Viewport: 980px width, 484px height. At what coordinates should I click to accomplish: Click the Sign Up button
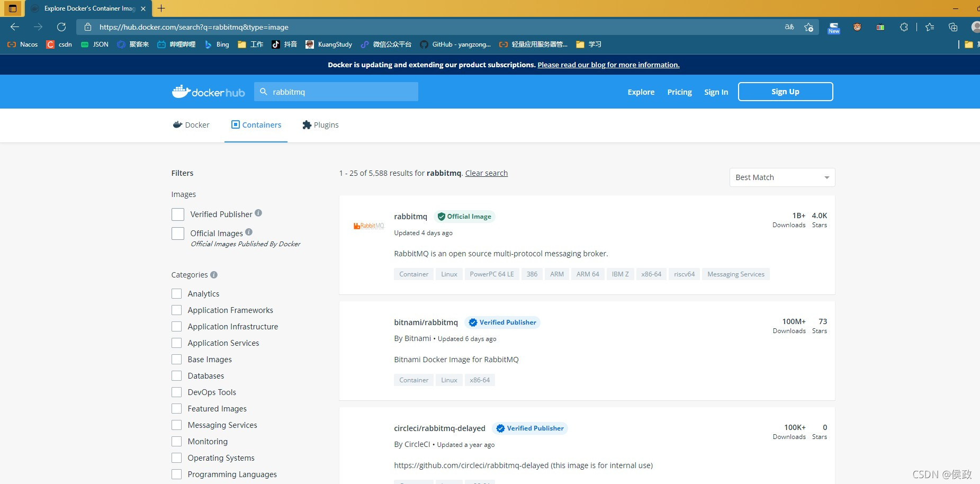(785, 92)
